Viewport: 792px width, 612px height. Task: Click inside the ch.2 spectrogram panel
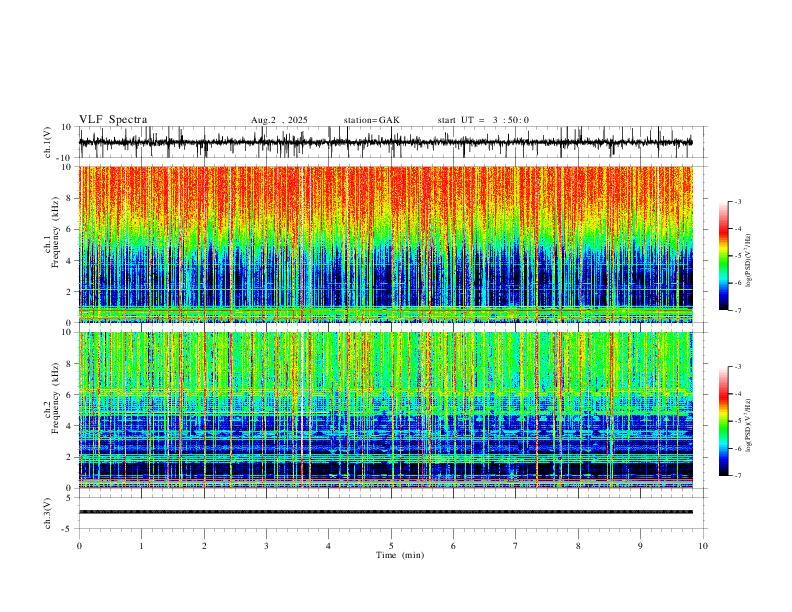[x=385, y=410]
